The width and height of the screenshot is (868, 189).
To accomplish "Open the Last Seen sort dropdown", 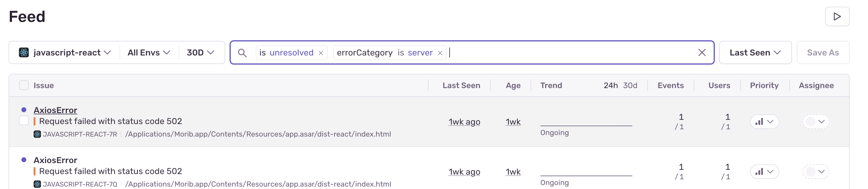I will pos(755,53).
